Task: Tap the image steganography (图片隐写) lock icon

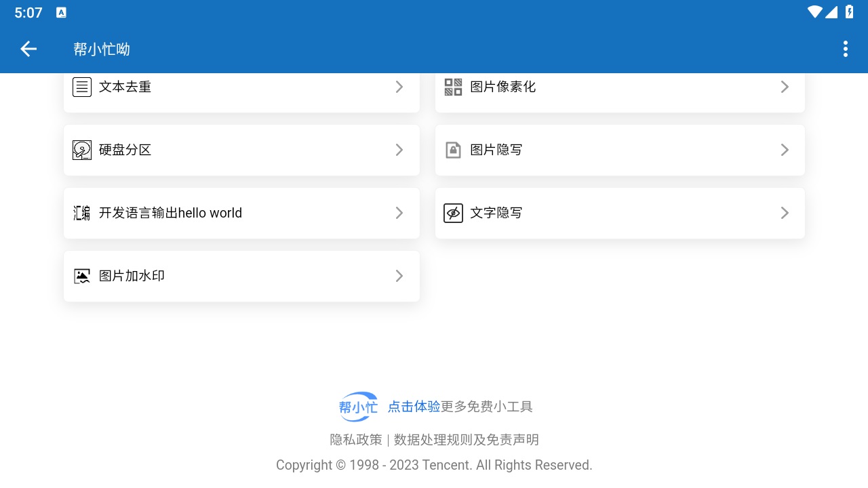Action: click(453, 150)
